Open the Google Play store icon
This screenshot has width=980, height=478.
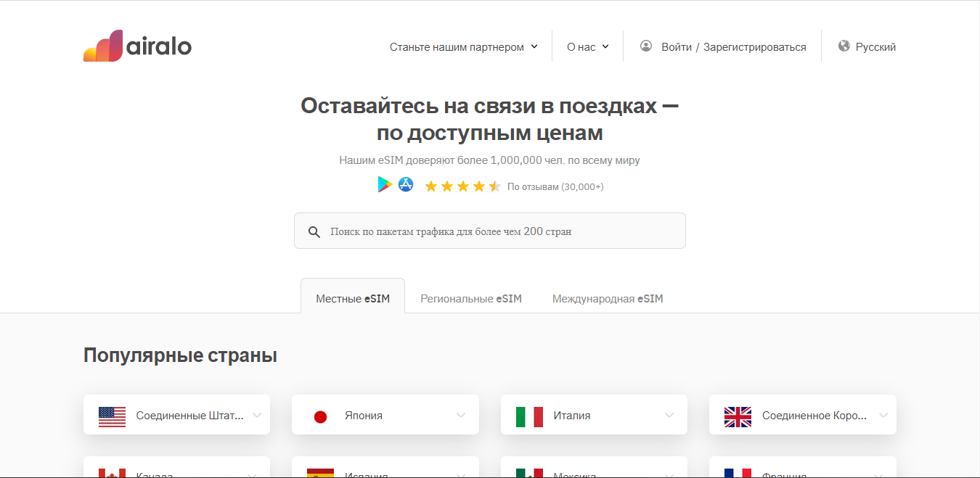click(x=385, y=185)
